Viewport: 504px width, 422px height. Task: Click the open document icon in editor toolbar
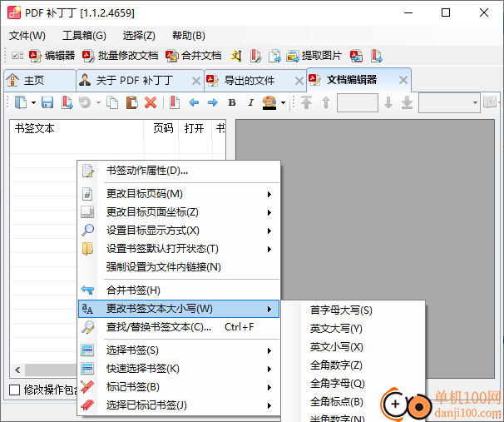pos(21,102)
